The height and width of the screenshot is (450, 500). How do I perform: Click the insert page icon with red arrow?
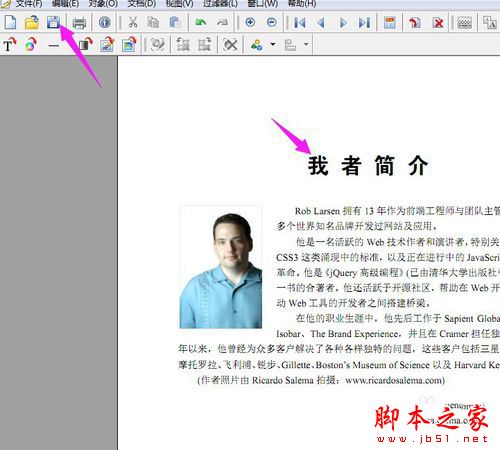415,22
